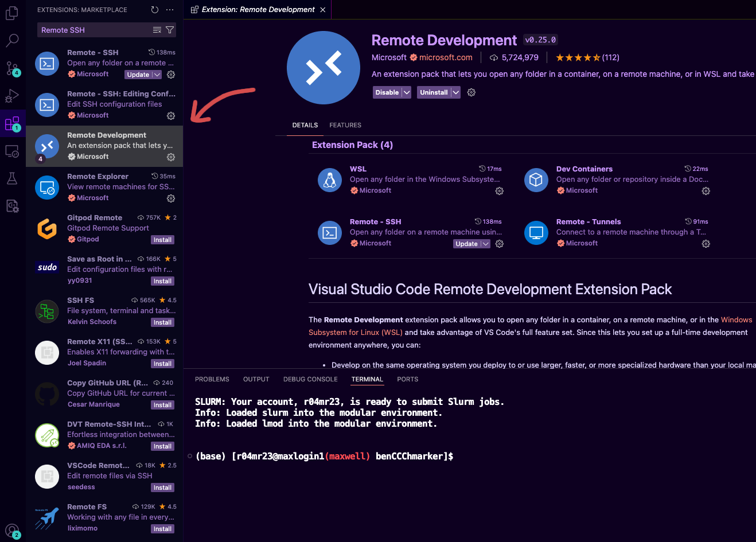Open manage gear for Remote - Tunnels extension
The width and height of the screenshot is (756, 542).
(x=706, y=244)
